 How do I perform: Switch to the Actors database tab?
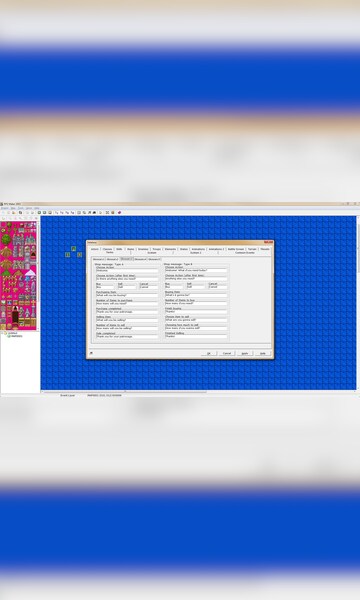point(94,249)
